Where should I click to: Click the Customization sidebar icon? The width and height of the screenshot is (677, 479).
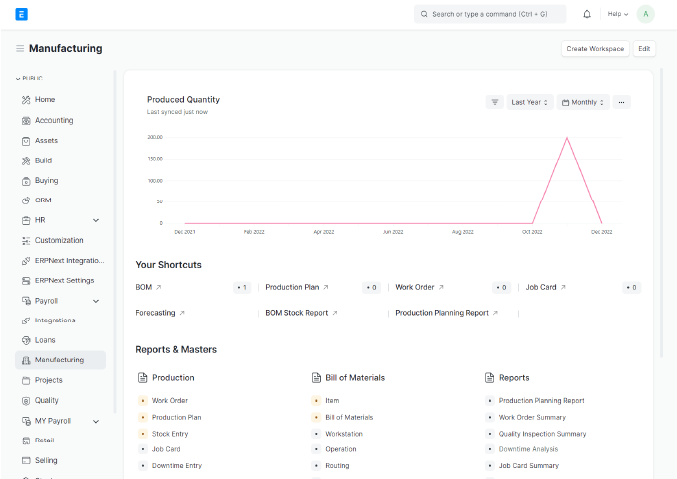26,241
